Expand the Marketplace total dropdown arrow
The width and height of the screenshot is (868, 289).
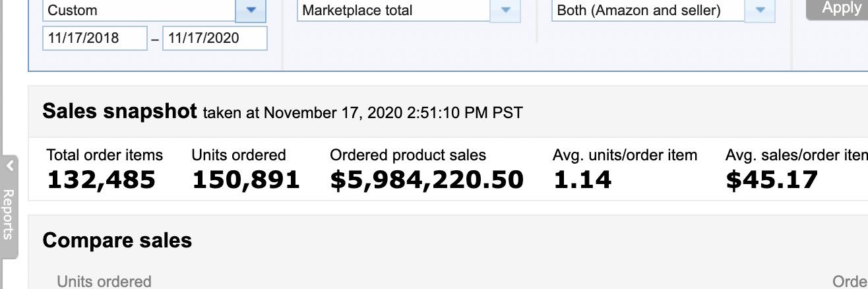pos(505,11)
